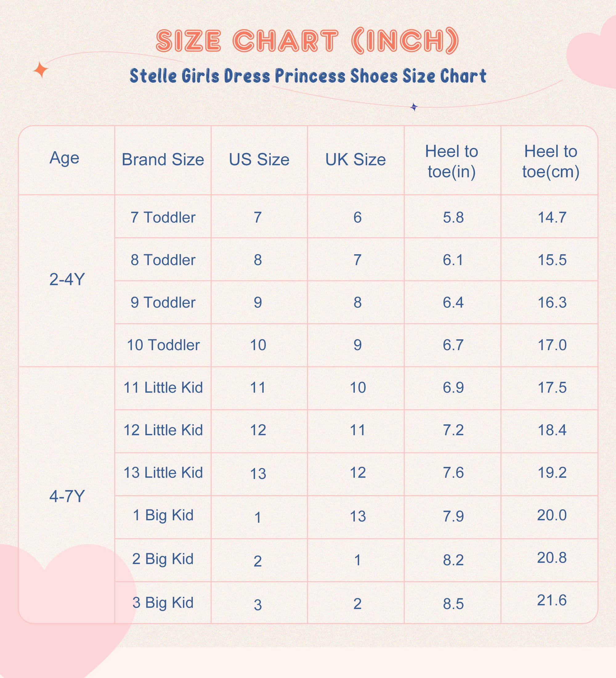Image resolution: width=616 pixels, height=678 pixels.
Task: Click the orange sparkle star icon
Action: (41, 70)
